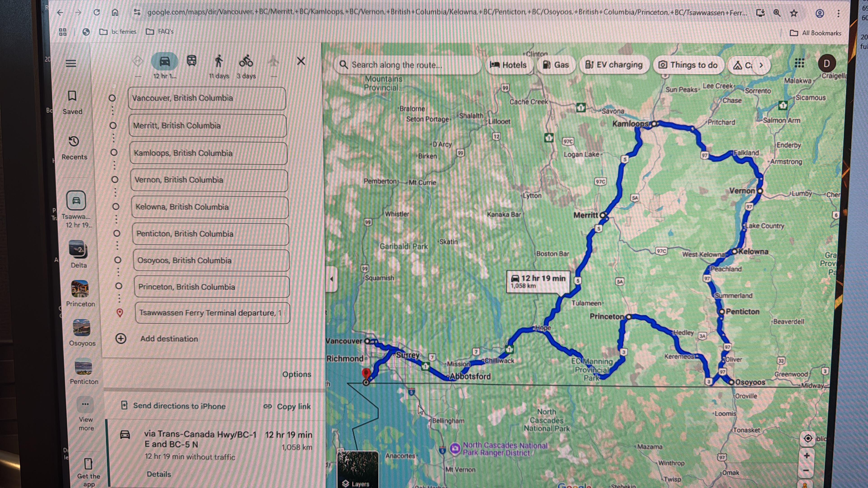Close the directions panel
The image size is (868, 488).
301,61
